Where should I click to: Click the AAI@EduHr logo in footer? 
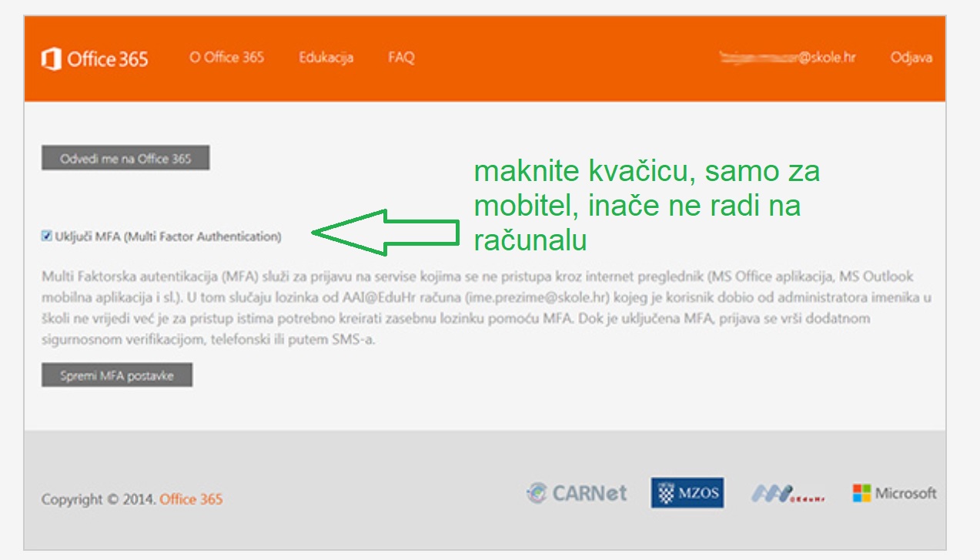[x=788, y=494]
